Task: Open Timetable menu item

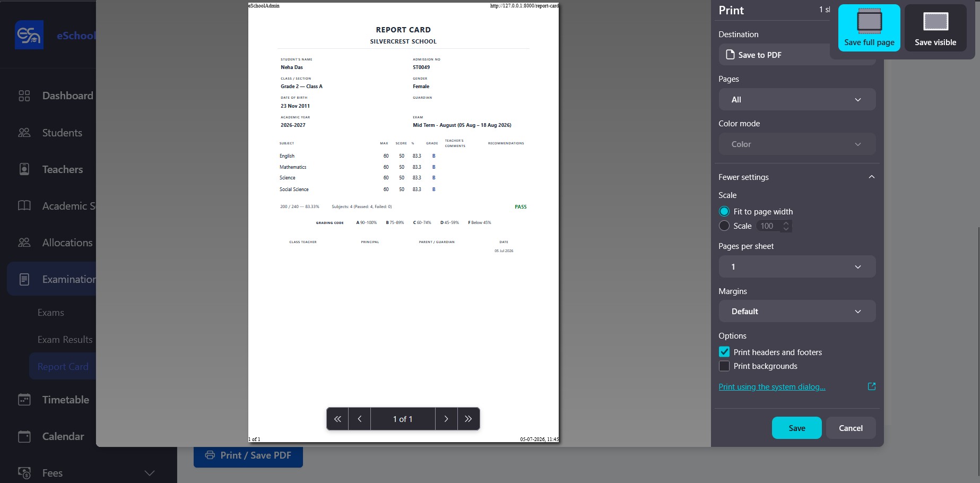Action: pos(66,400)
